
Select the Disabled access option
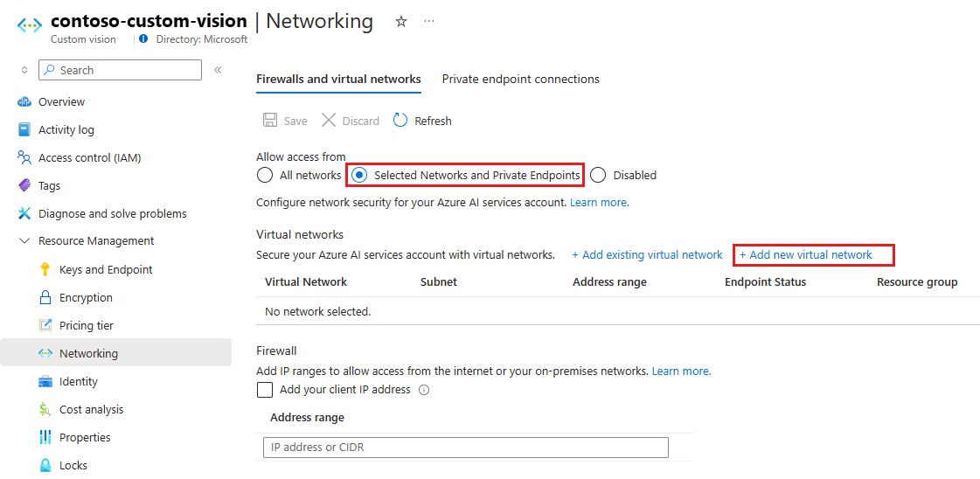(x=598, y=175)
